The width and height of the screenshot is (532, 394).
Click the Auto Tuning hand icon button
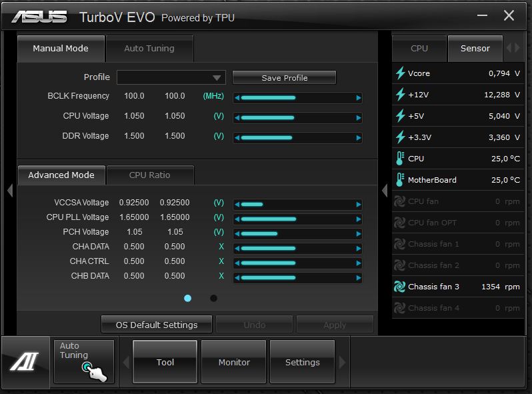pyautogui.click(x=84, y=362)
